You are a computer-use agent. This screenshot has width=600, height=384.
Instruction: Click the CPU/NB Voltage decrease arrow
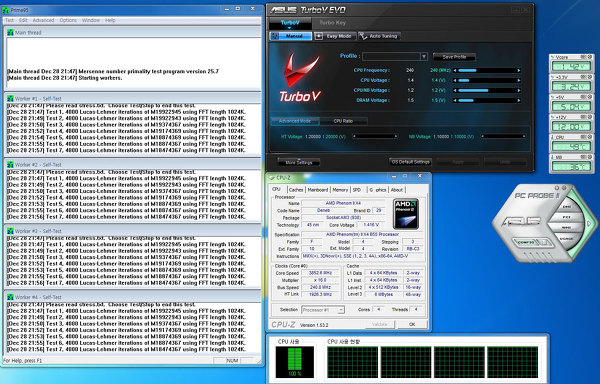455,90
